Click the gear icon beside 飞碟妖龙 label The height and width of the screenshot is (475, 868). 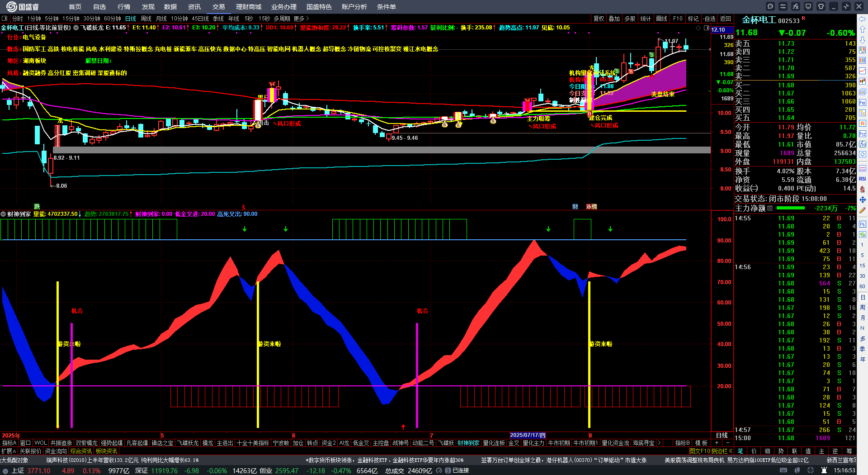tap(76, 28)
